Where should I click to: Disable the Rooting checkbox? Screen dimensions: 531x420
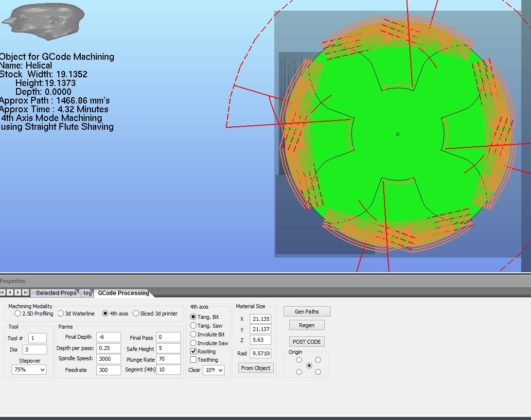click(x=194, y=351)
